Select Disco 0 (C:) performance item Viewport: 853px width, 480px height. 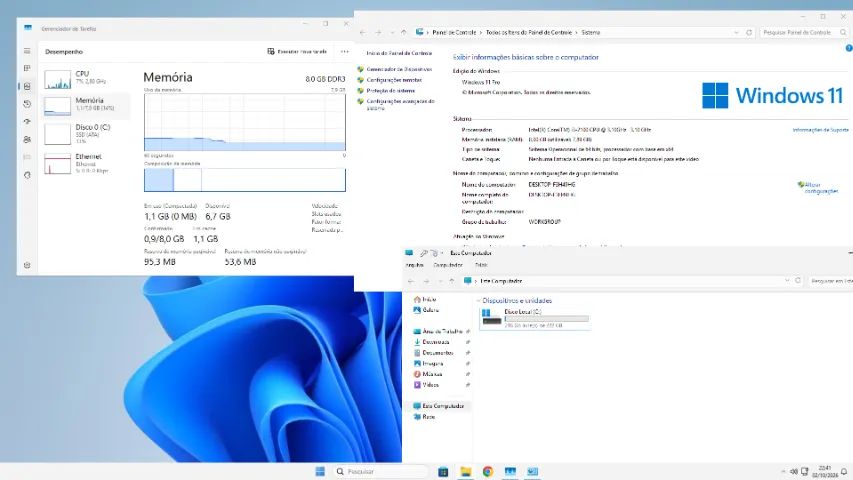[x=86, y=133]
